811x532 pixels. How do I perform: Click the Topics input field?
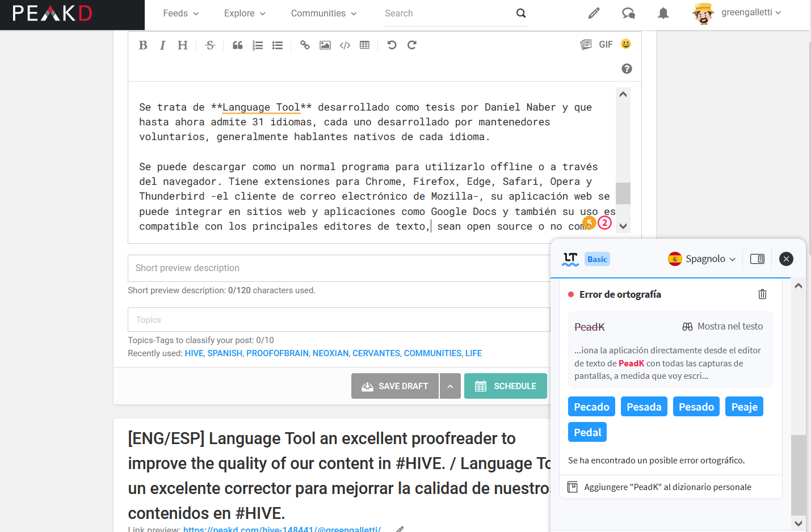point(339,320)
